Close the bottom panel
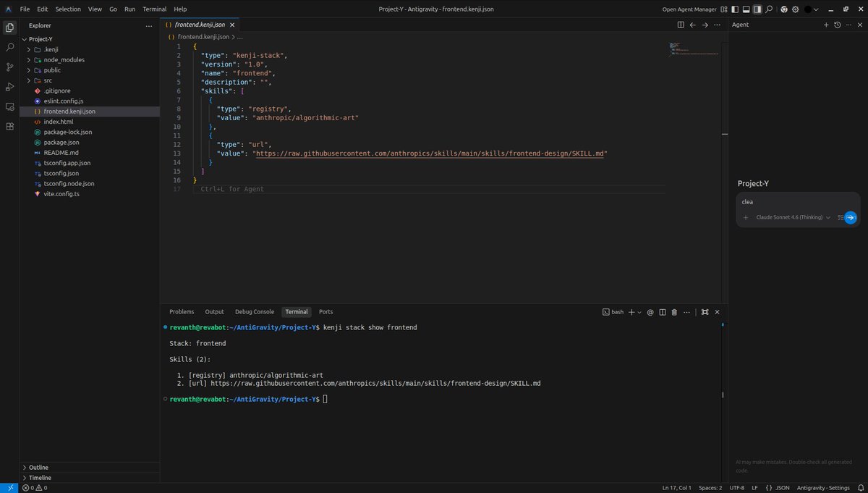Image resolution: width=868 pixels, height=493 pixels. click(717, 312)
